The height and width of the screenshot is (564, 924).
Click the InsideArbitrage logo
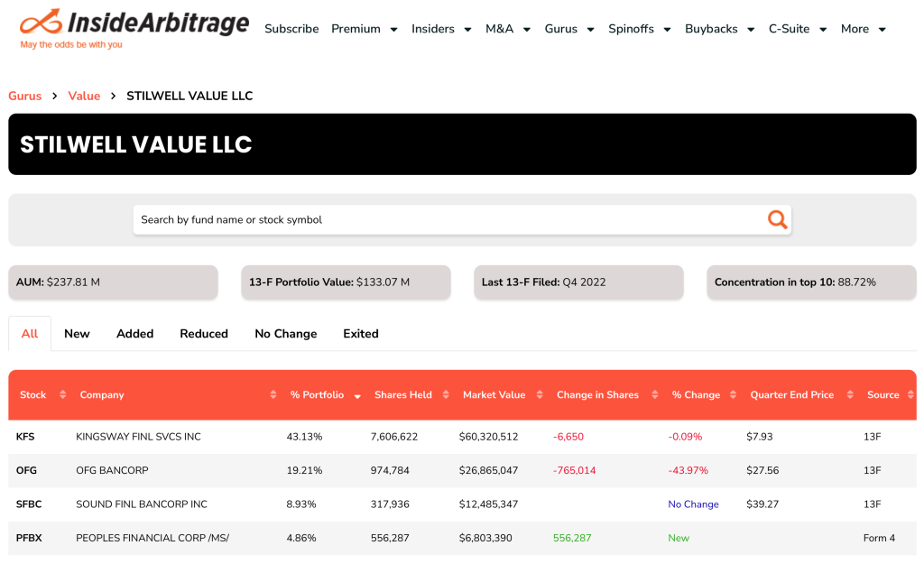click(x=134, y=28)
